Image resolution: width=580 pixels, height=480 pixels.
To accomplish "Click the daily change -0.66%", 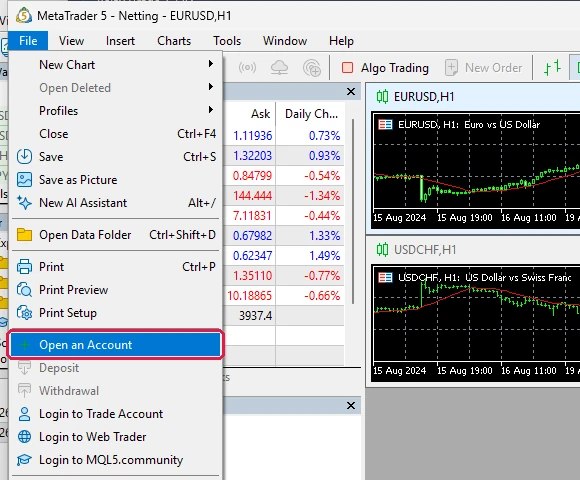I will (x=322, y=295).
